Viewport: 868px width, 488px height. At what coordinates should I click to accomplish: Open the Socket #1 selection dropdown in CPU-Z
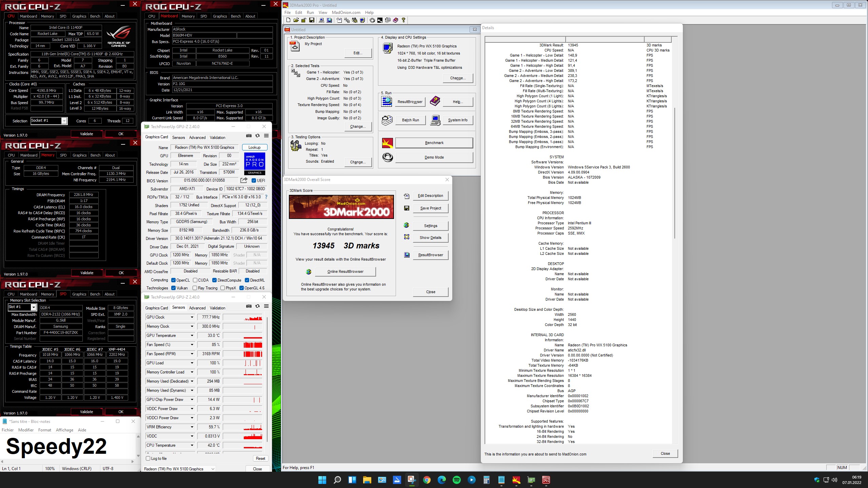[64, 121]
